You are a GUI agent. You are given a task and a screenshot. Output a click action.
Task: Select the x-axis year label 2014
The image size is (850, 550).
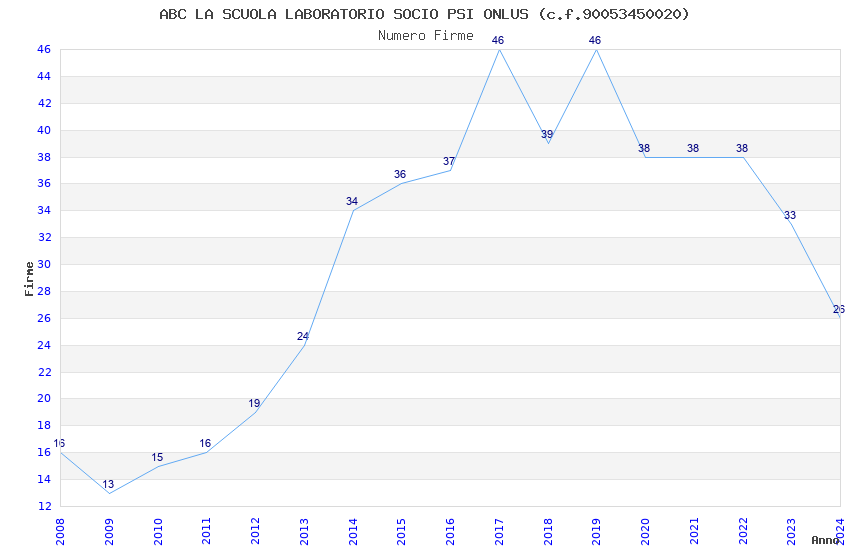coord(353,531)
